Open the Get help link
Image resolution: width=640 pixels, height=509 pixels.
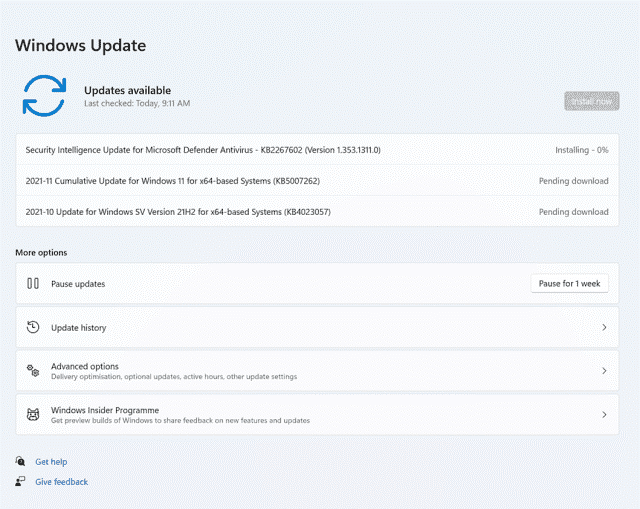point(51,462)
